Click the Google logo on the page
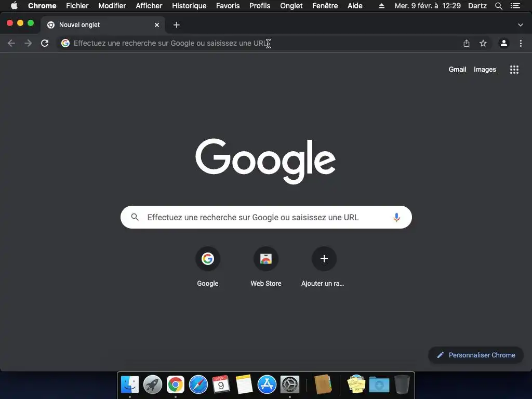 pos(265,161)
